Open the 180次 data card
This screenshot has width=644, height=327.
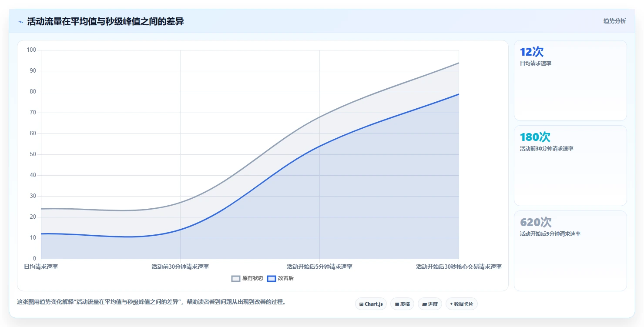(570, 166)
